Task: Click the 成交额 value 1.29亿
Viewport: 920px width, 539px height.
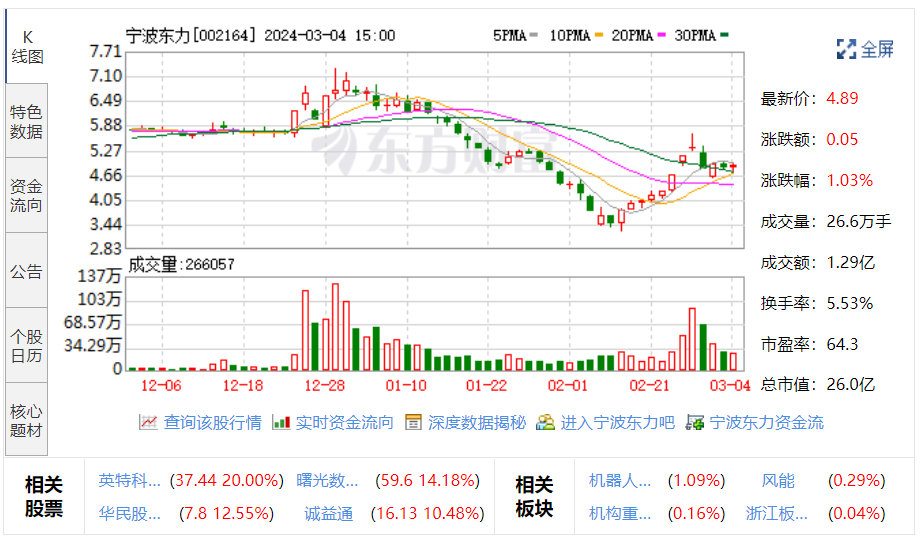Action: tap(851, 262)
